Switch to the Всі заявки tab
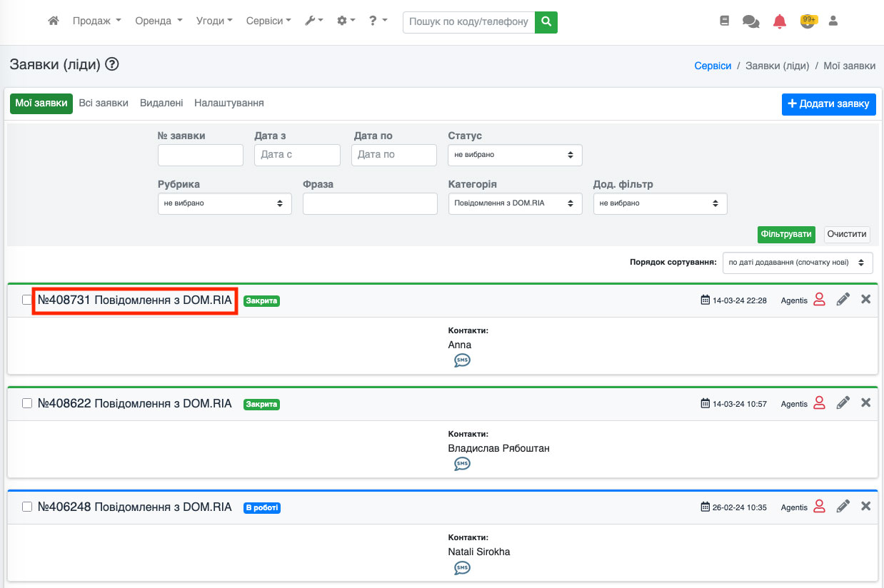Screen dimensions: 884x588 pos(104,103)
